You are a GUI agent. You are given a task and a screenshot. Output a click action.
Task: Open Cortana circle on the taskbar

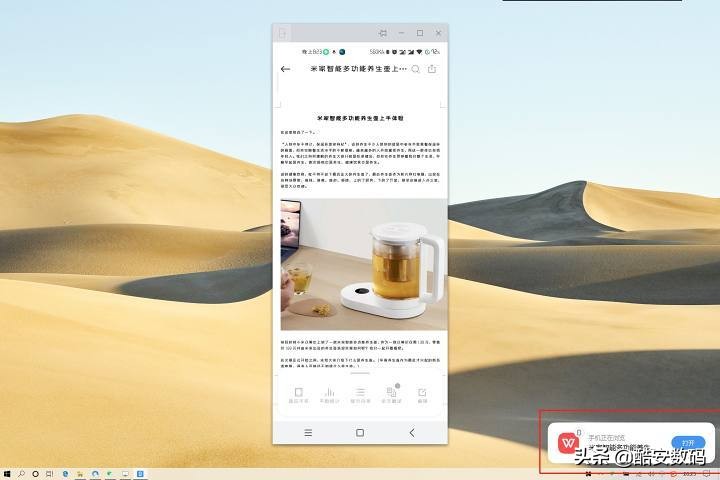[x=35, y=474]
